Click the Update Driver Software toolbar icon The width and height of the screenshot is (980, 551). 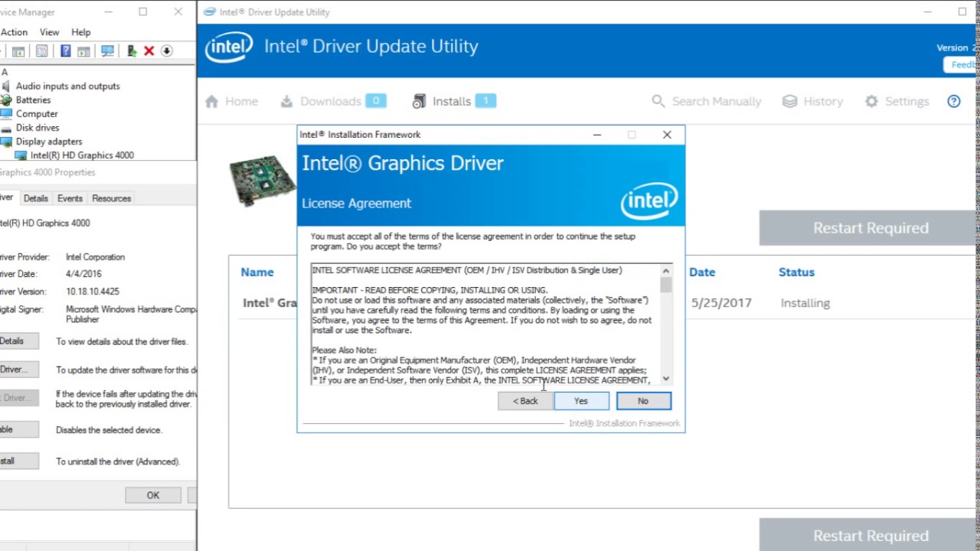coord(132,51)
